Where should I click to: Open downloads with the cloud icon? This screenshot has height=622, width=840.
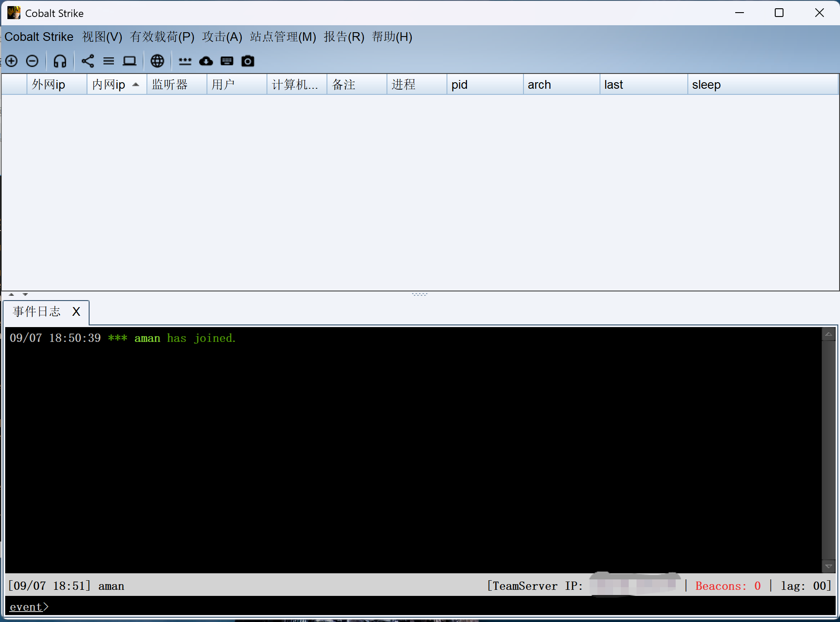pyautogui.click(x=206, y=61)
